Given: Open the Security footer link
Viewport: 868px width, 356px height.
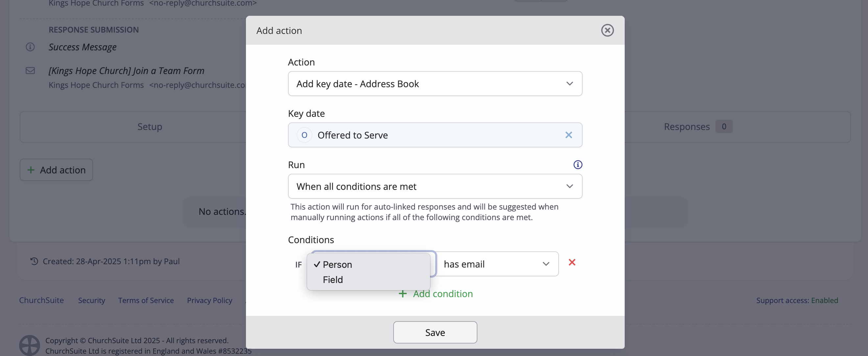Looking at the screenshot, I should coord(91,300).
